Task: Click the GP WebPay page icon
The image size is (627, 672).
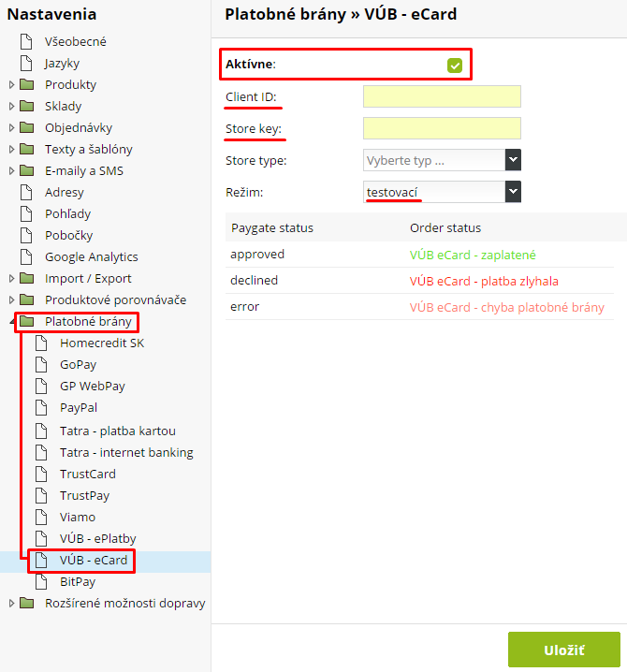Action: [41, 386]
